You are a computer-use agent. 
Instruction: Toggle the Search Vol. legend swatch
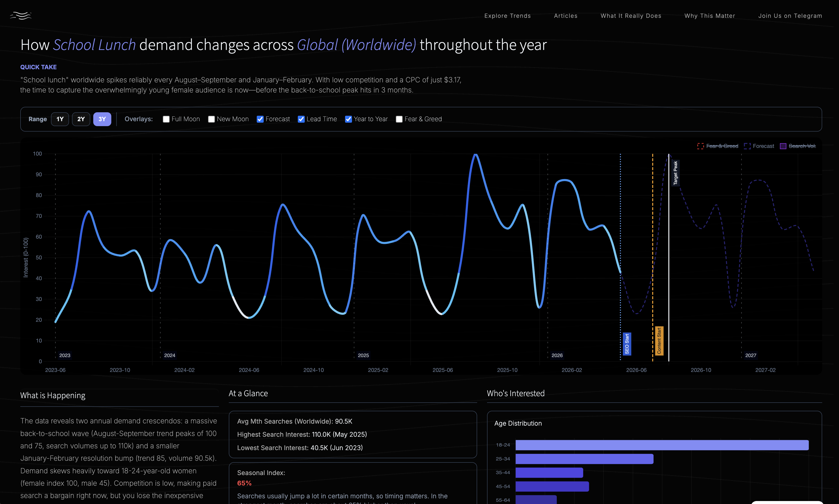point(783,146)
